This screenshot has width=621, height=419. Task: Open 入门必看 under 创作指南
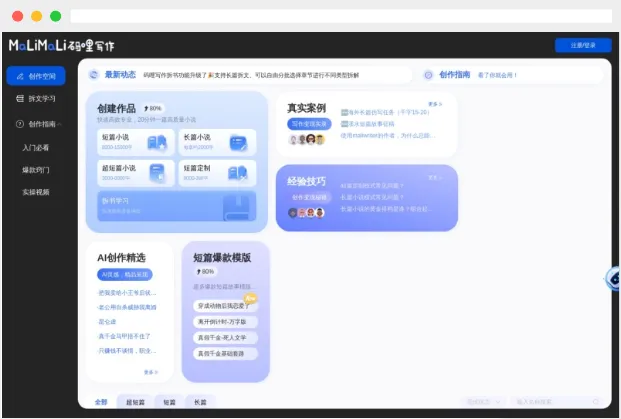[36, 148]
